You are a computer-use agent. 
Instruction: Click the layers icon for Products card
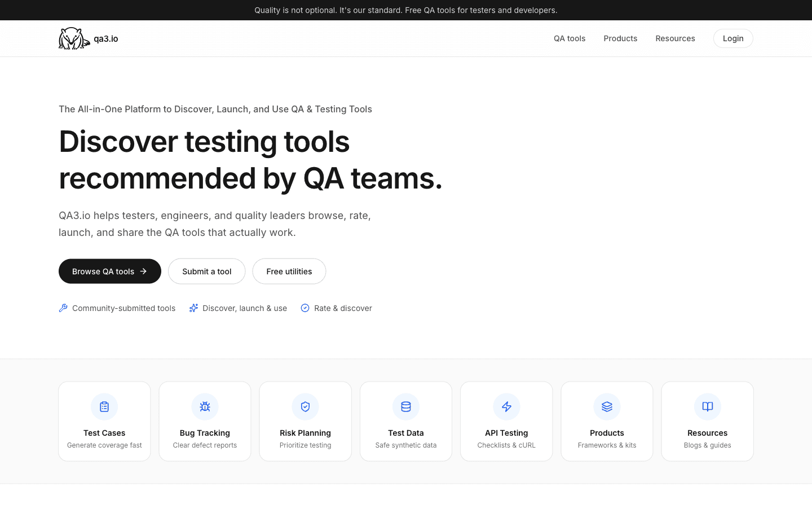[x=607, y=406]
